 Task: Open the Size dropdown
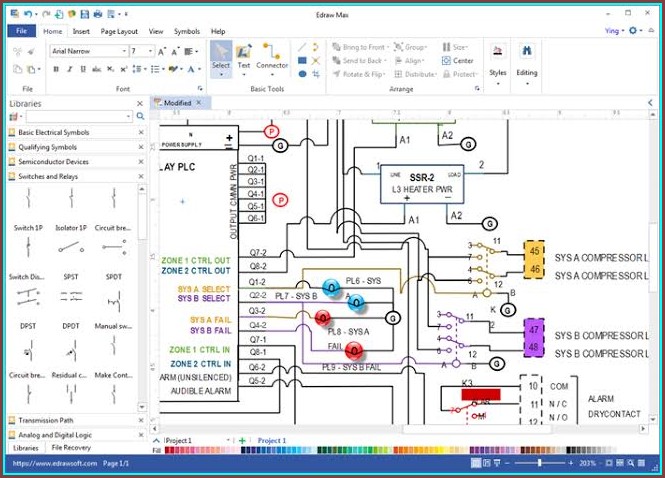point(455,47)
